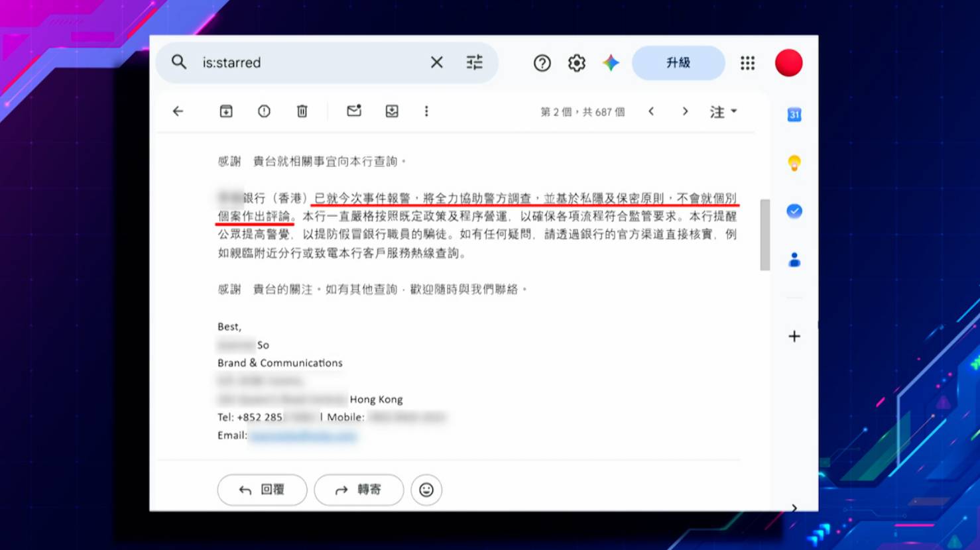Click the blurred email address link
980x550 pixels.
coord(304,435)
